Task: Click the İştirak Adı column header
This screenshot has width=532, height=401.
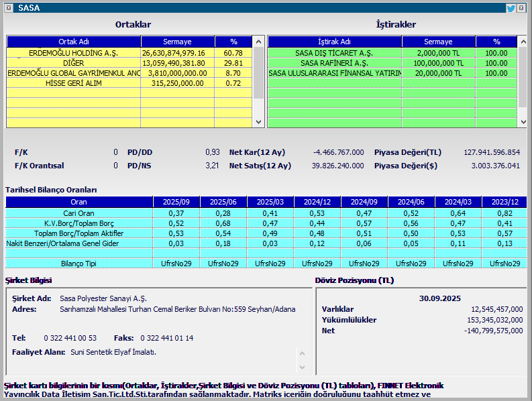Action: pos(334,42)
